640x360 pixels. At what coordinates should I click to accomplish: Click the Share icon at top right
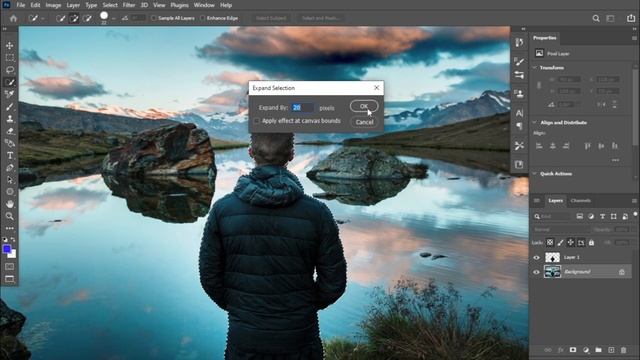[x=631, y=18]
